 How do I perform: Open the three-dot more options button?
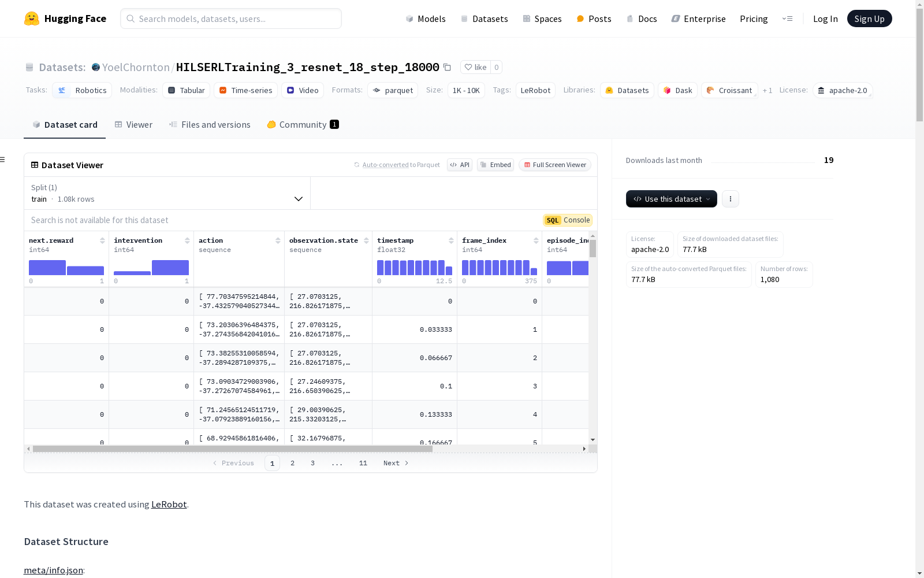pyautogui.click(x=731, y=199)
